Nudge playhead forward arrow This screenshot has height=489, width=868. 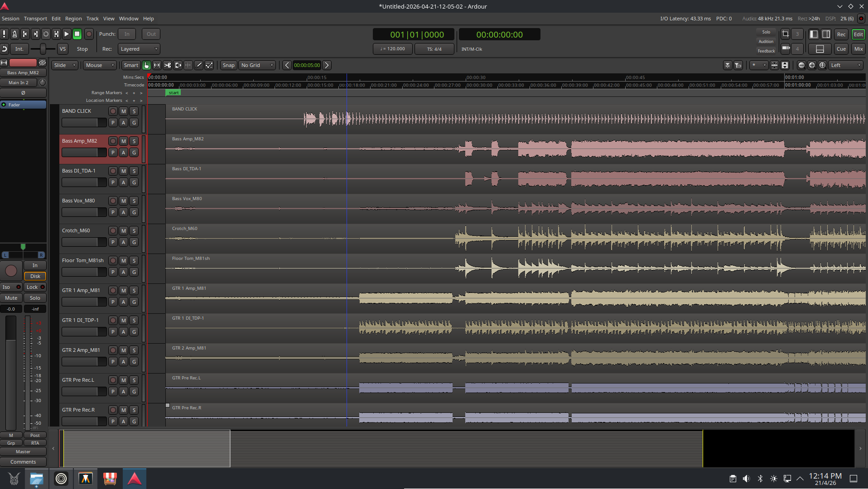(327, 65)
